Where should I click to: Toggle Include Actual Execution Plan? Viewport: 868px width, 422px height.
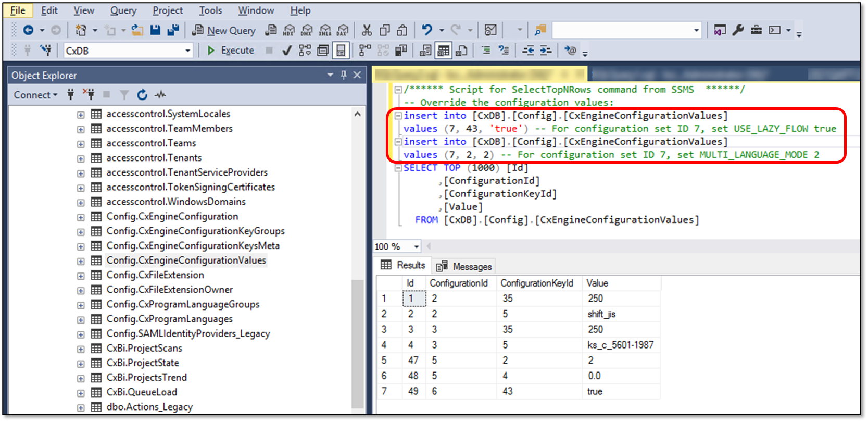365,51
